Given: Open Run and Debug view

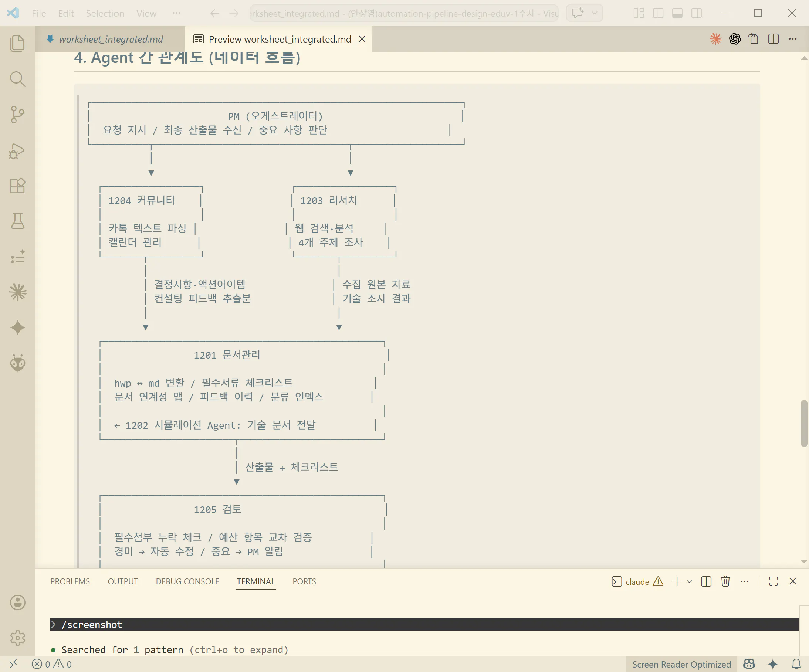Looking at the screenshot, I should [17, 150].
